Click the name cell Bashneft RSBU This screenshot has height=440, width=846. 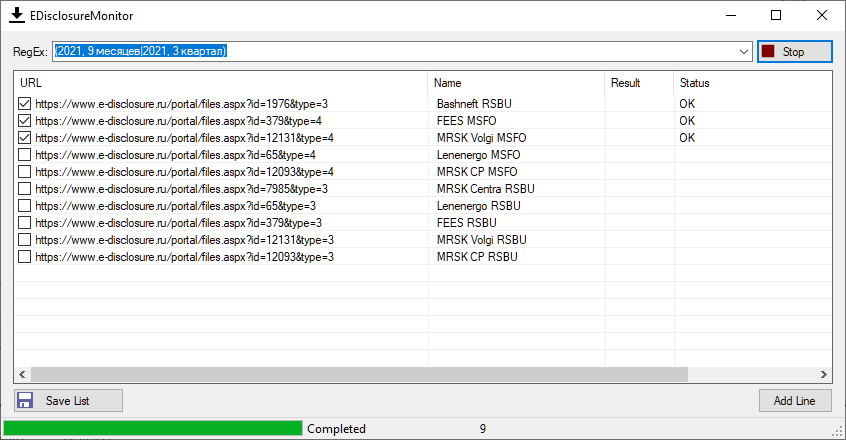474,104
